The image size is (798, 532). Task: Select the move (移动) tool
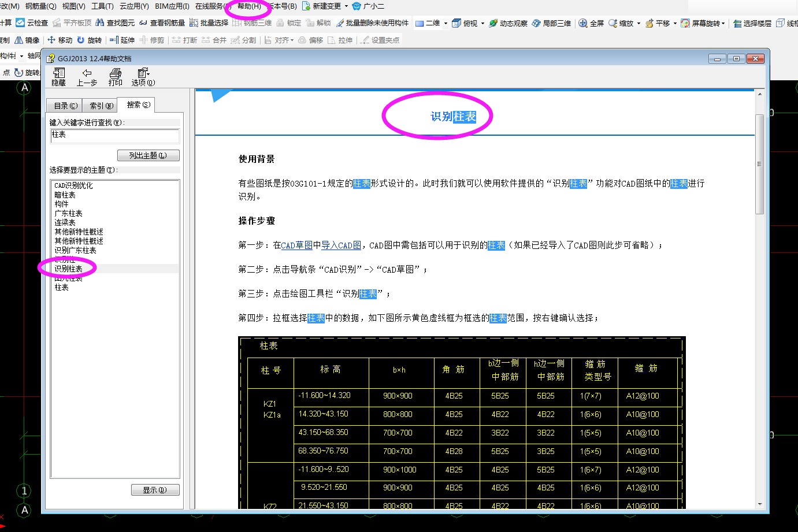[x=60, y=40]
